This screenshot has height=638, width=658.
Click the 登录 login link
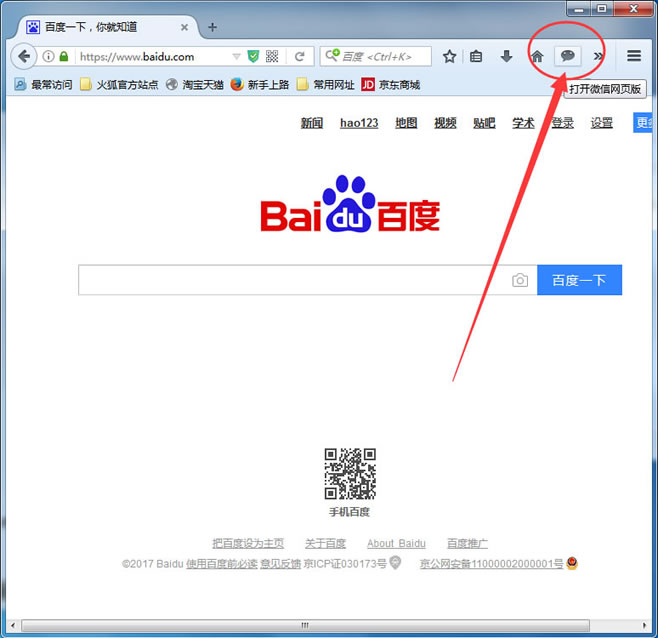(x=562, y=123)
